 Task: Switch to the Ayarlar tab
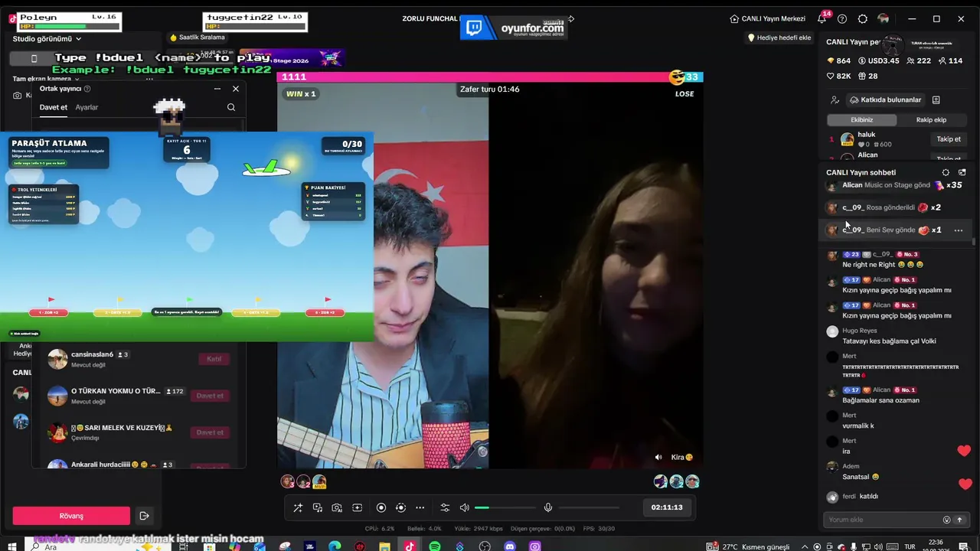(87, 107)
